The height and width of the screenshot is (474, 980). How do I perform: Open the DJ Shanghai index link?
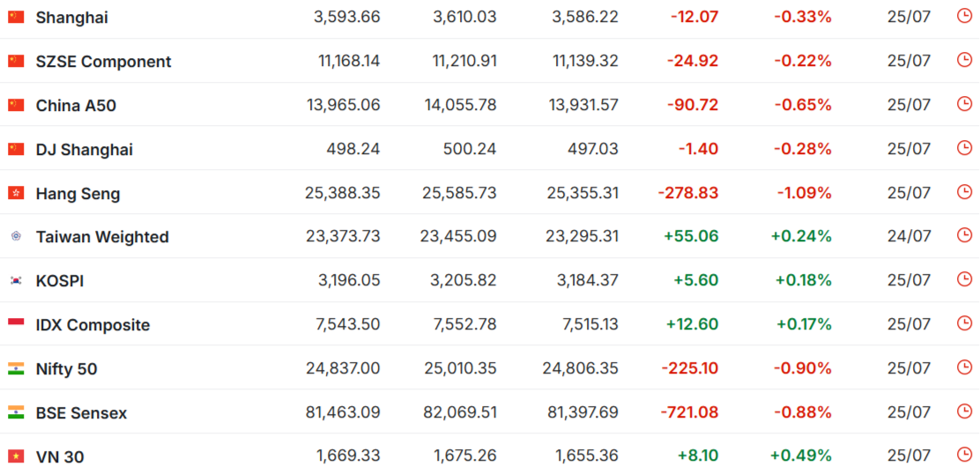[85, 150]
